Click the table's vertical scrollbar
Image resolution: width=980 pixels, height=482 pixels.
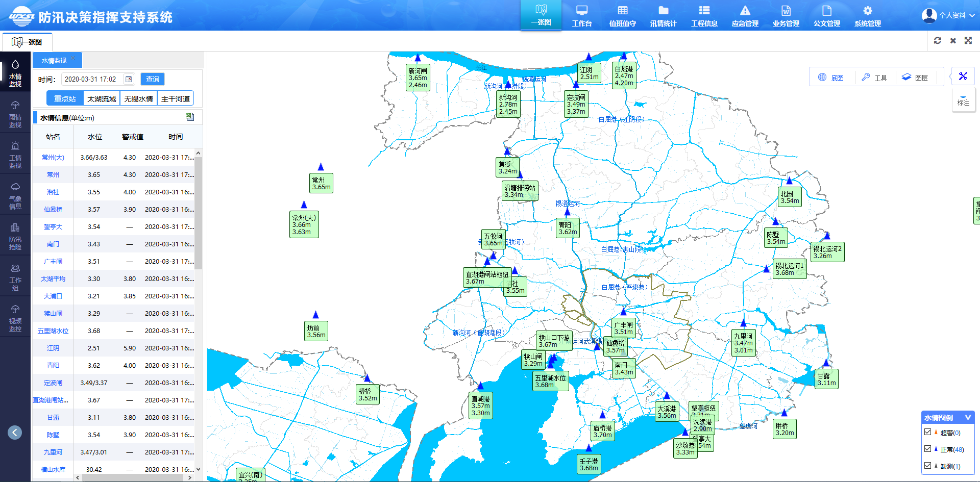coord(199,214)
